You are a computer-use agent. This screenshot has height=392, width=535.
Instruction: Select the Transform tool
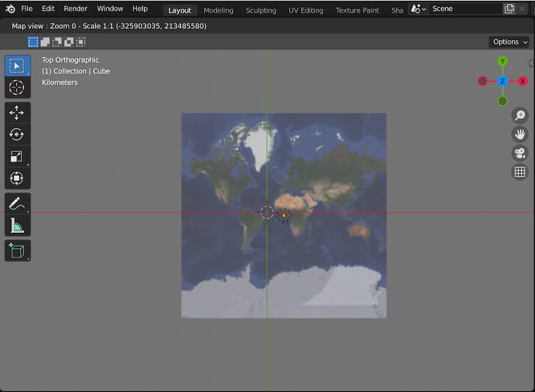(17, 178)
